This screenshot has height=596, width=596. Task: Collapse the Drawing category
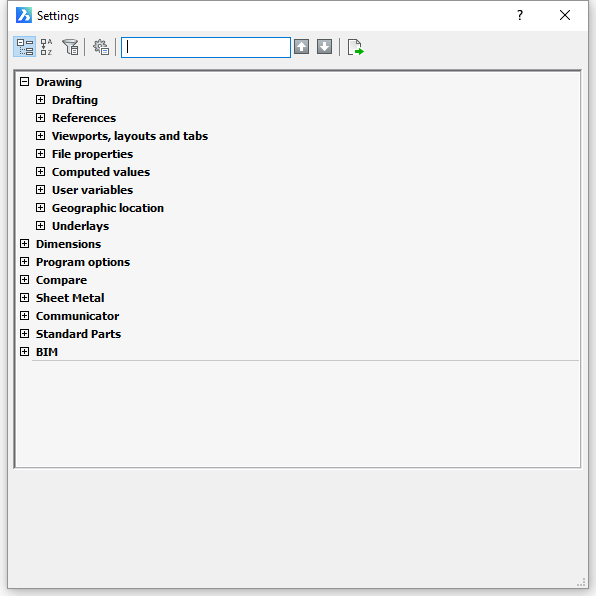click(24, 81)
